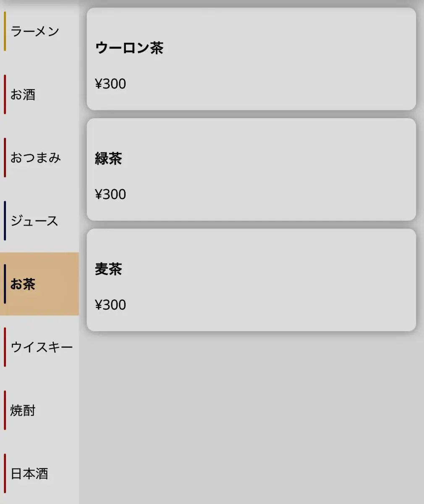Tap the ¥300 price under 緑茶
Image resolution: width=424 pixels, height=504 pixels.
coord(110,194)
